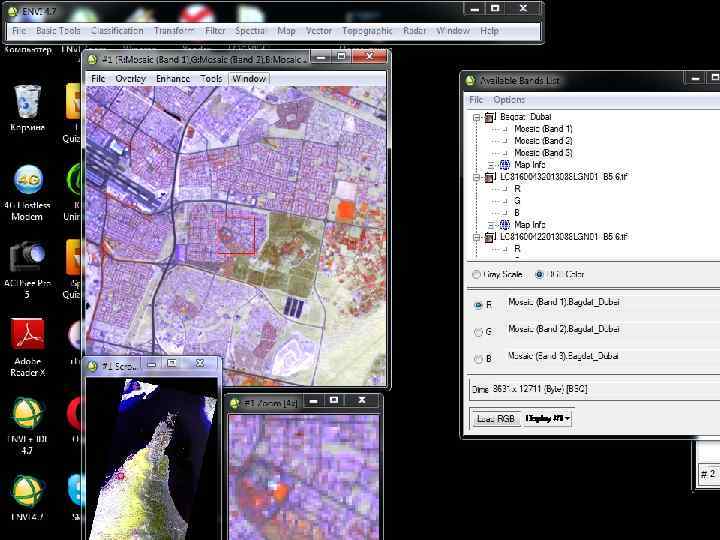Screen dimensions: 720x540
Task: Click the Bagdat_Dubai file icon in the bands list
Action: click(489, 117)
